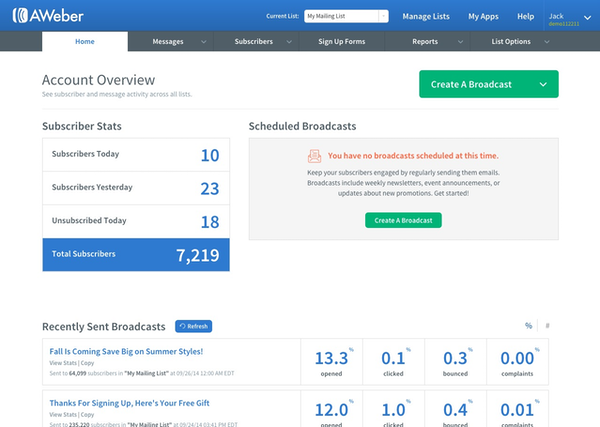Open My Apps in header

click(483, 16)
